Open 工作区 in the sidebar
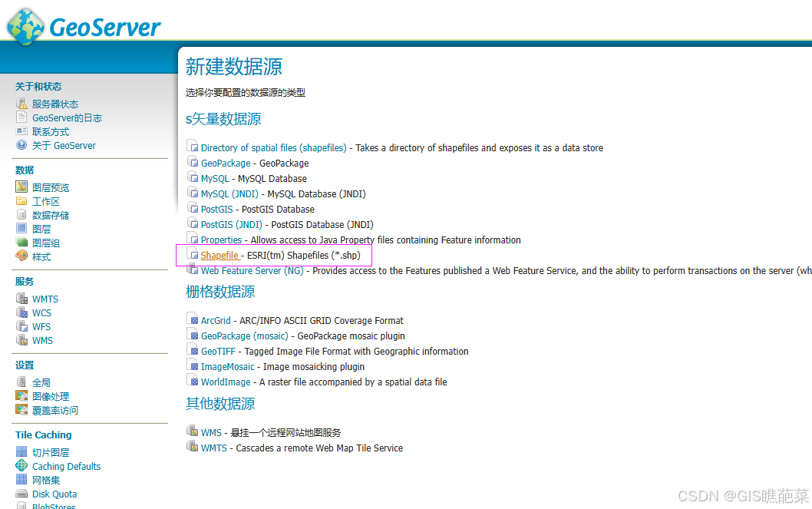This screenshot has width=812, height=509. click(x=46, y=201)
